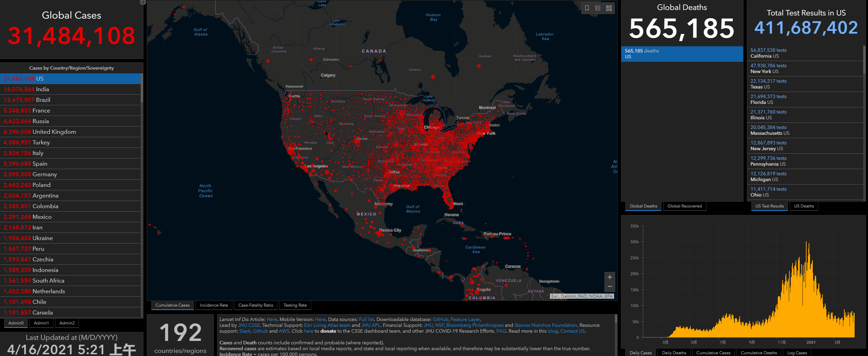Click the Texas test results row

(805, 84)
